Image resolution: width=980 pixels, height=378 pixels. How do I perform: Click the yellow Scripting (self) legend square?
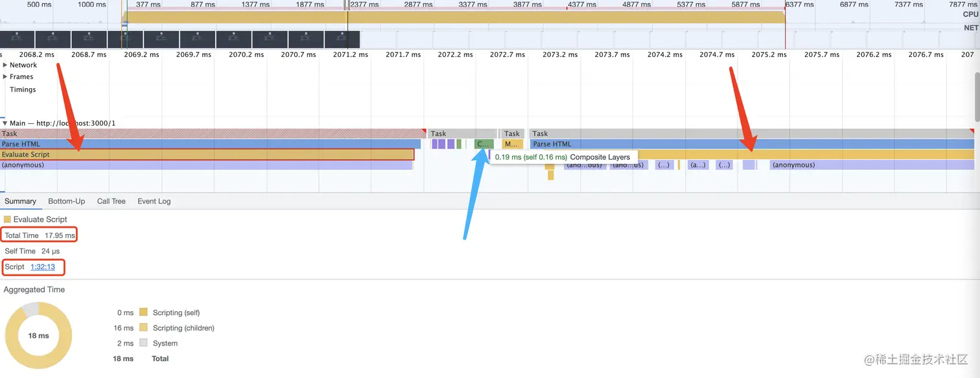coord(142,312)
